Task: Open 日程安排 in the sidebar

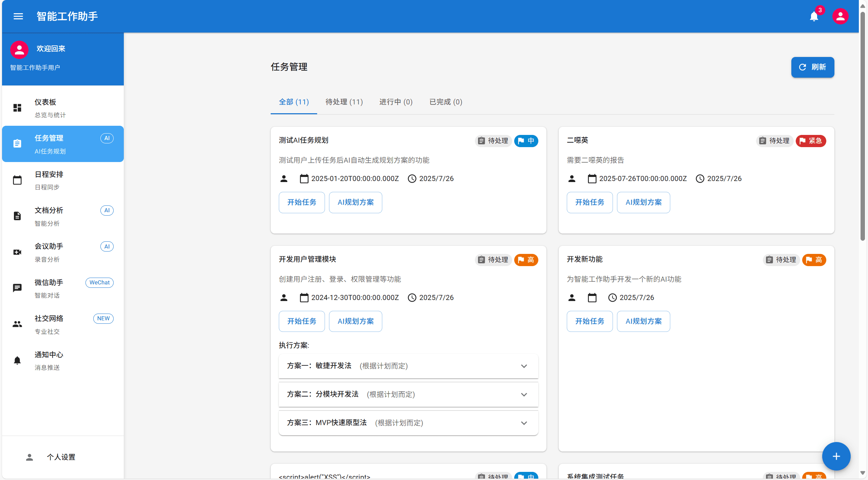Action: tap(63, 180)
